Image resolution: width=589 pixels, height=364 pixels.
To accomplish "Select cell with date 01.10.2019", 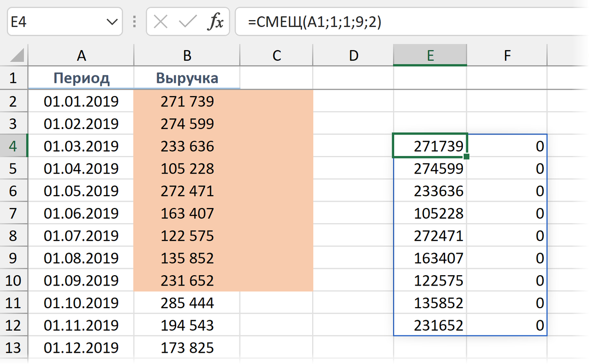I will tap(81, 303).
